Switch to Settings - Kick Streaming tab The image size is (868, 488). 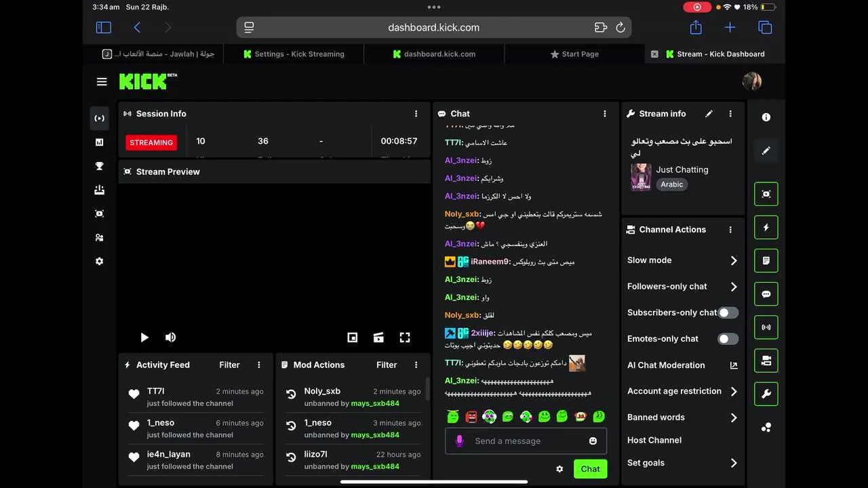click(294, 54)
